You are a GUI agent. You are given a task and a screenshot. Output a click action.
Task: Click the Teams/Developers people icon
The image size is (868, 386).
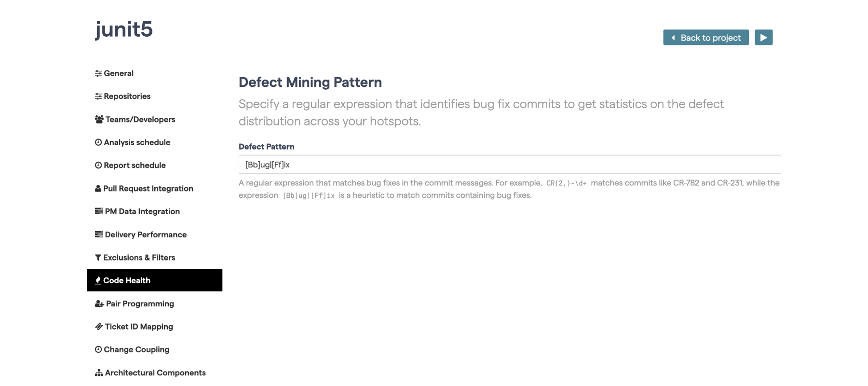[98, 119]
